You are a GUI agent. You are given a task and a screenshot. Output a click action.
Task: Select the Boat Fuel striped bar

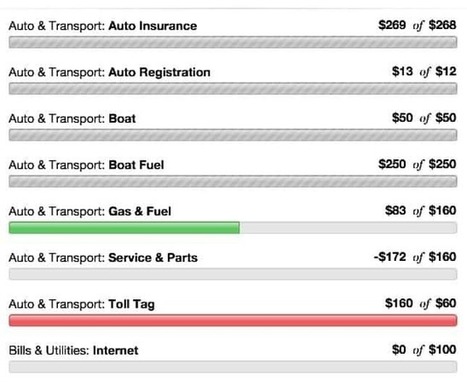[x=233, y=181]
